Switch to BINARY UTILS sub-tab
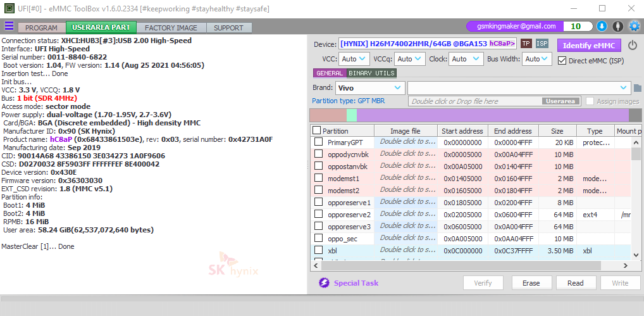Screen dimensions: 644x316 [372, 73]
